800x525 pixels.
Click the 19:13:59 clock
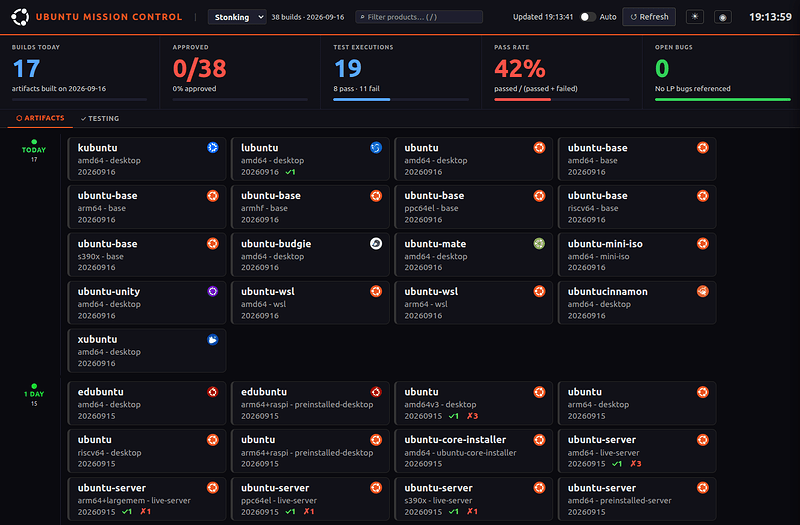coord(770,17)
